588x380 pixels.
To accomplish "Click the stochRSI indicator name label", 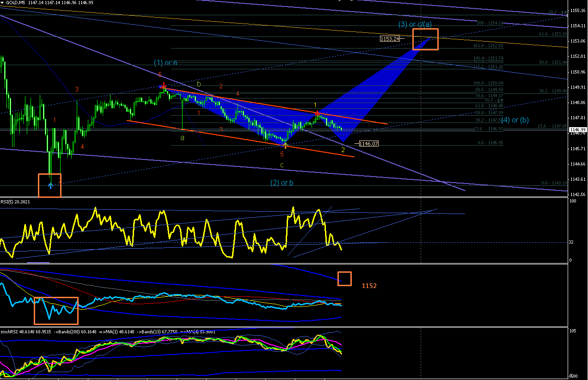I will point(10,331).
